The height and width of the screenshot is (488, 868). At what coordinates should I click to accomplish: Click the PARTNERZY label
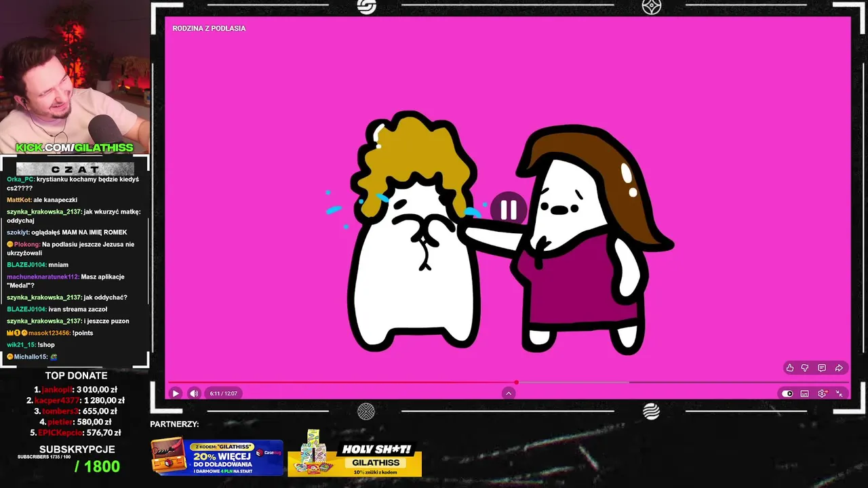coord(174,424)
